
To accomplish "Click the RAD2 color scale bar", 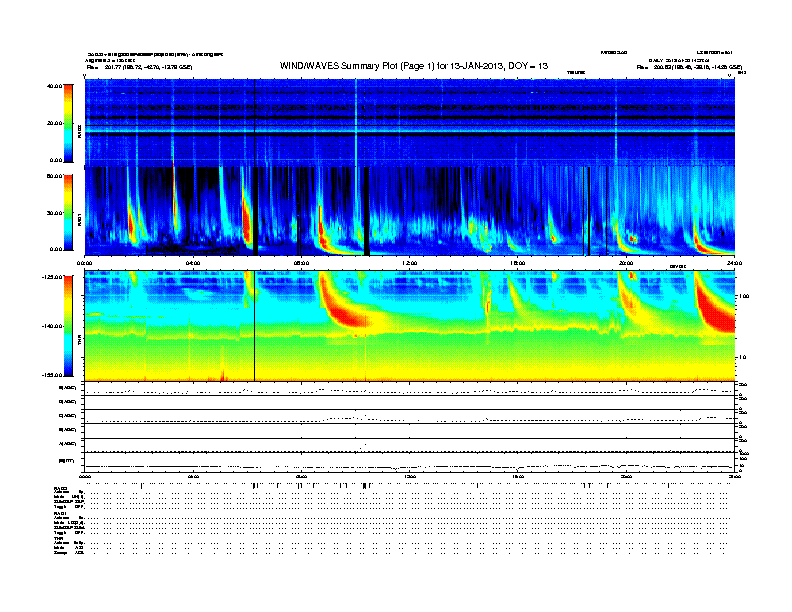I will click(x=68, y=123).
